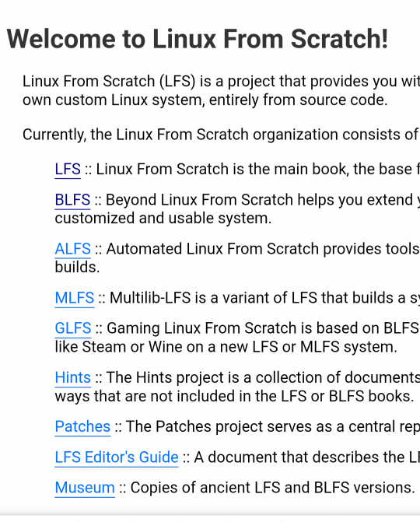420x522 pixels.
Task: Follow the LFS Editor's Guide link
Action: [x=117, y=457]
